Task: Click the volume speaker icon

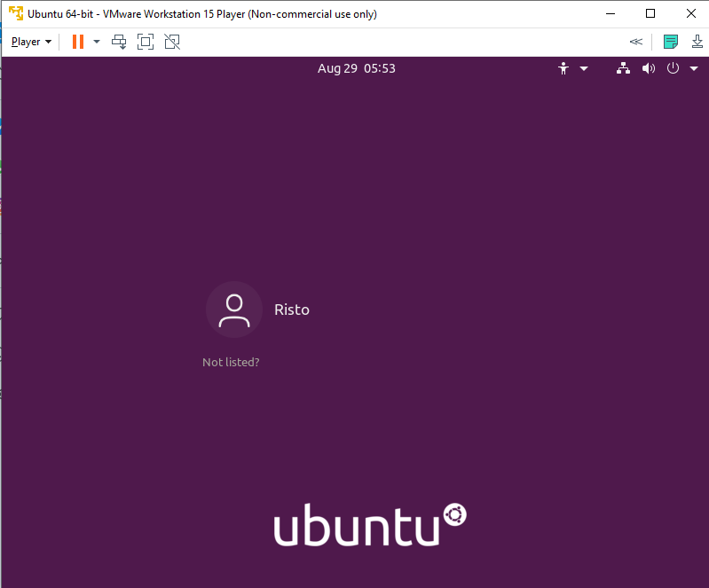Action: [649, 68]
